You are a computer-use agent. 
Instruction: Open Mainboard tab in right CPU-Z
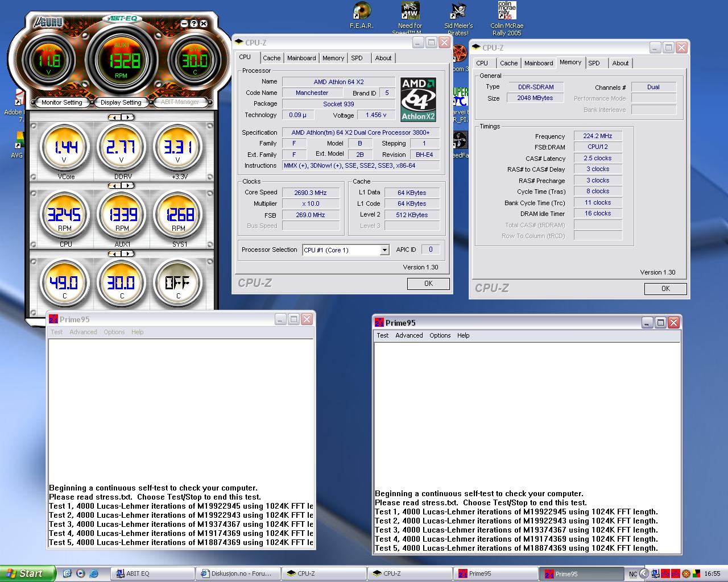(x=539, y=63)
